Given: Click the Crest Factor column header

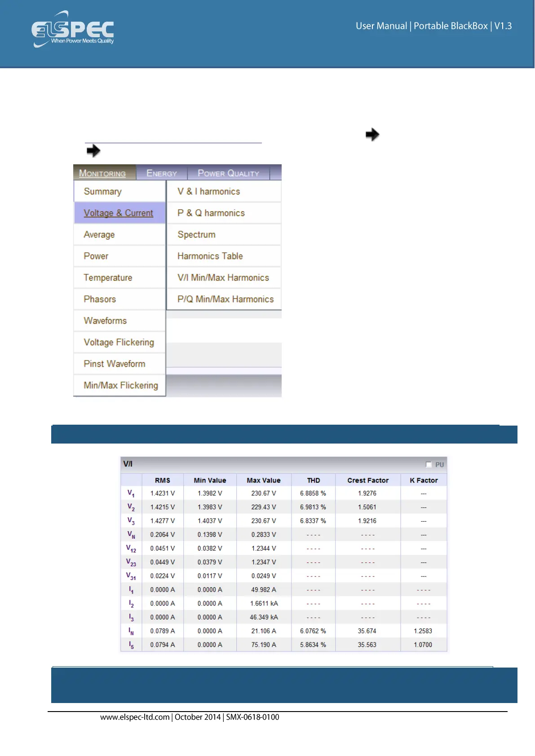Looking at the screenshot, I should coord(368,480).
